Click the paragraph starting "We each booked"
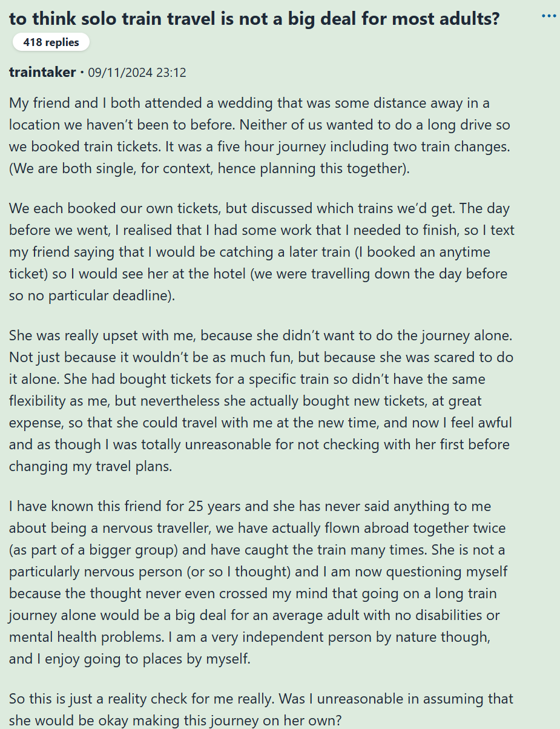Viewport: 560px width, 729px height. point(260,252)
